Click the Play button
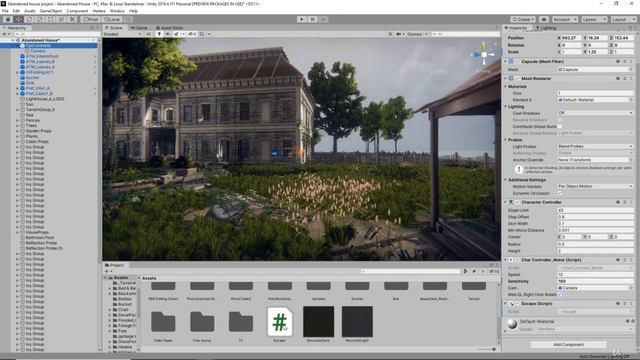640x360 pixels. click(302, 19)
